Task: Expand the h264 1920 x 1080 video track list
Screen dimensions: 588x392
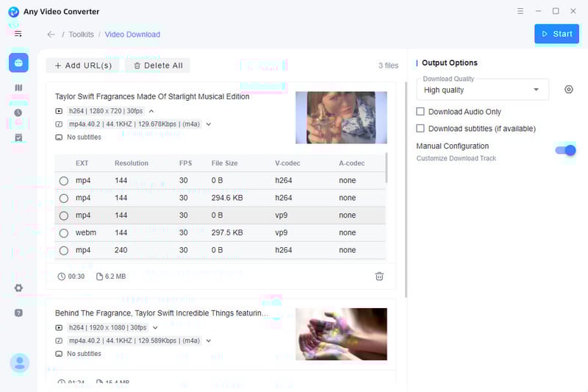Action: (155, 328)
